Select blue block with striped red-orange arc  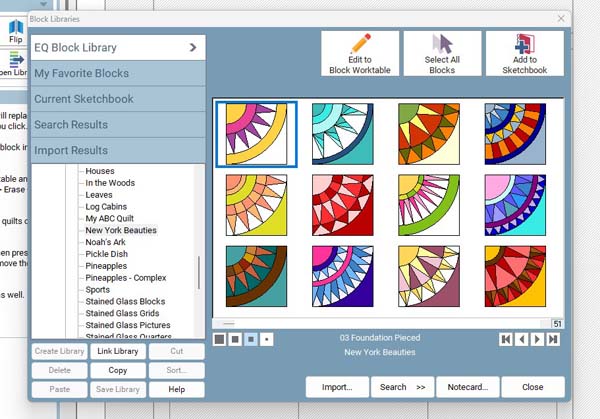(x=515, y=134)
